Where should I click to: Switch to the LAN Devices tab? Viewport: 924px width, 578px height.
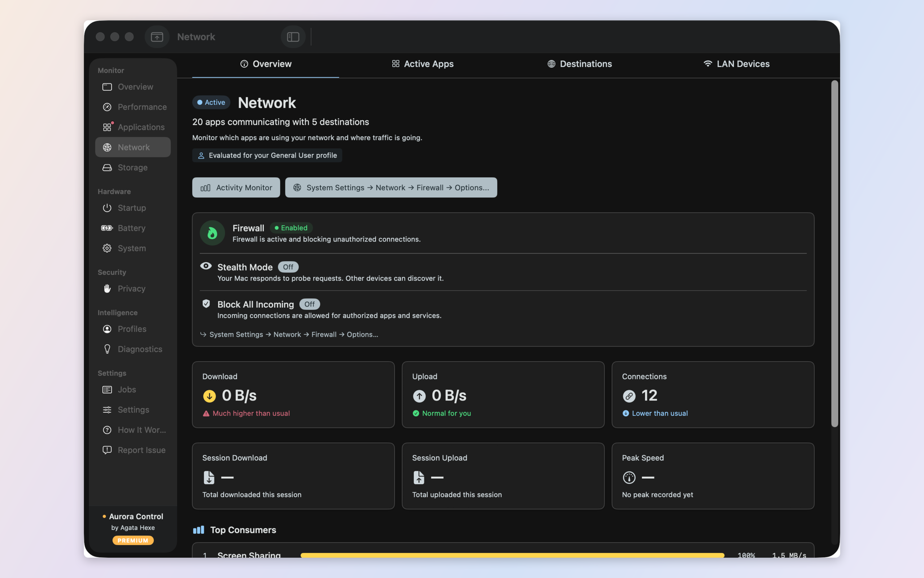pyautogui.click(x=737, y=64)
